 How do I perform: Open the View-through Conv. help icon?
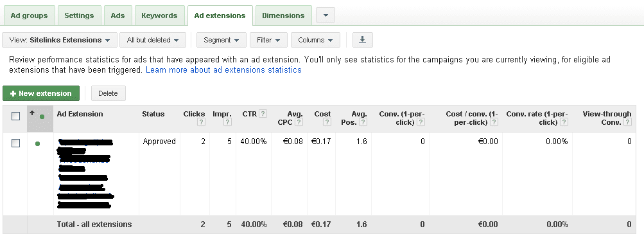pyautogui.click(x=627, y=122)
